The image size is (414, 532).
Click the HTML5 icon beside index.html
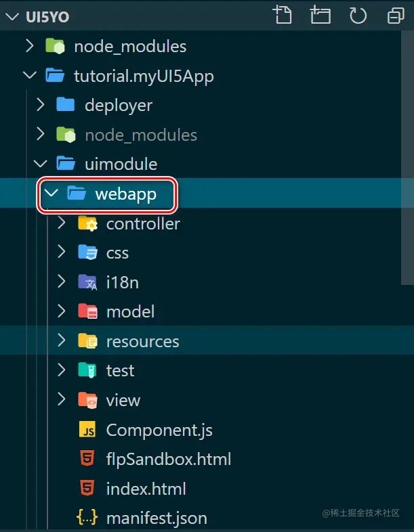87,488
